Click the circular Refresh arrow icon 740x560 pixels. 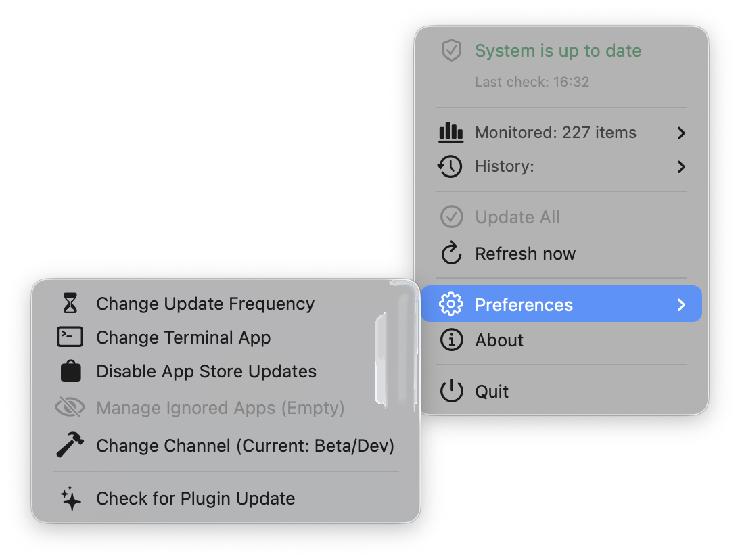pos(451,254)
